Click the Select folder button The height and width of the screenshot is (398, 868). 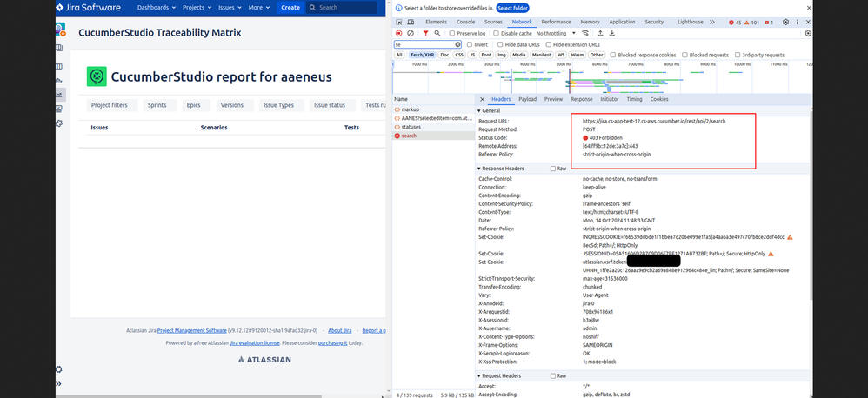click(512, 8)
